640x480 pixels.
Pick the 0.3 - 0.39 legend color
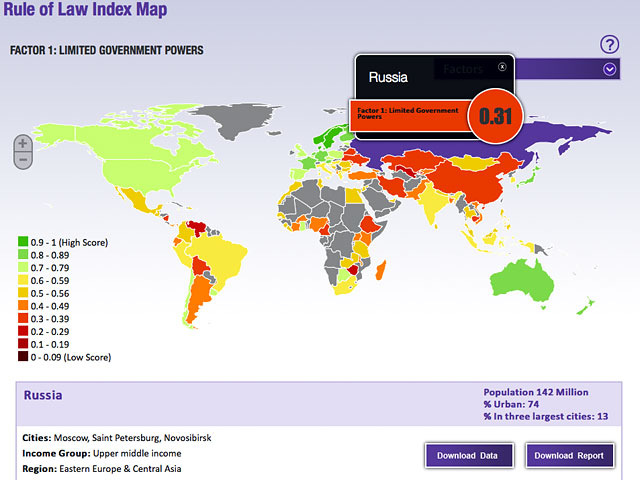point(23,319)
